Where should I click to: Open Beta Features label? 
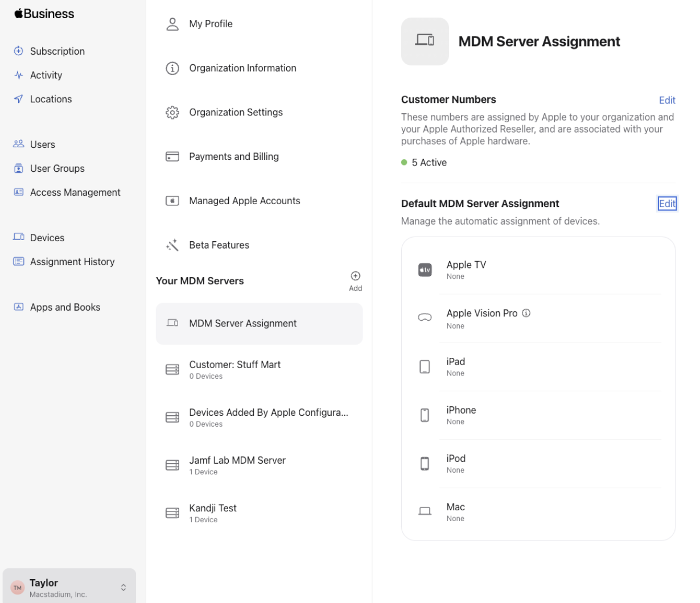point(219,245)
